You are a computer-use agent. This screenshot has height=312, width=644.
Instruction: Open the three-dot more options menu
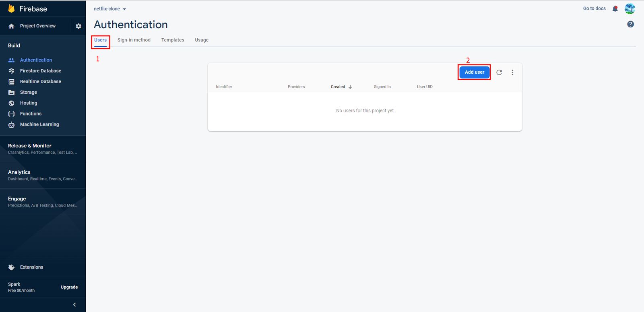512,72
